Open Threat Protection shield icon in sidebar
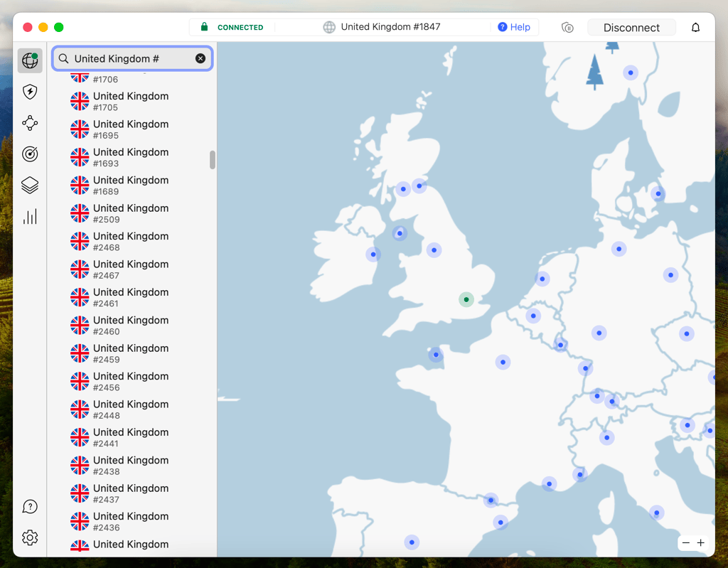This screenshot has width=728, height=568. tap(30, 92)
